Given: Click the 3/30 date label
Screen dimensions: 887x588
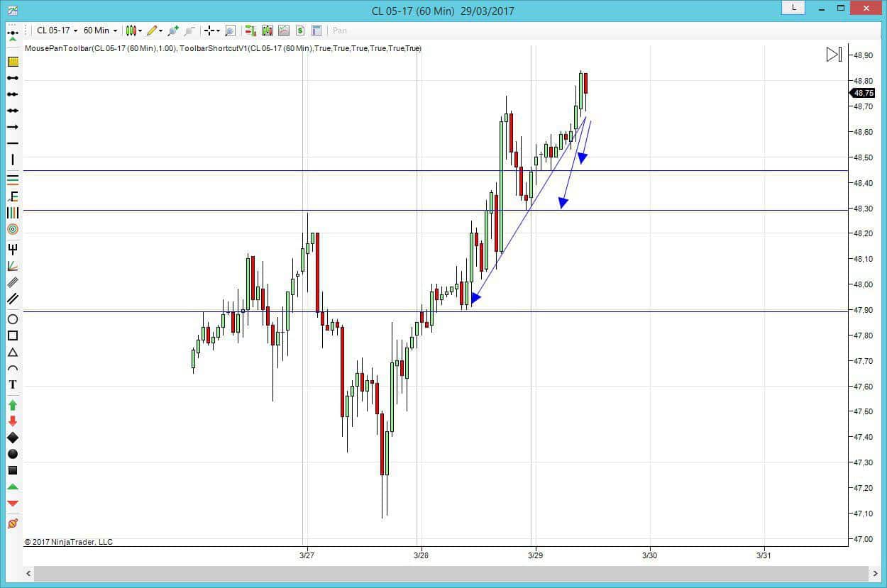Looking at the screenshot, I should pos(649,556).
